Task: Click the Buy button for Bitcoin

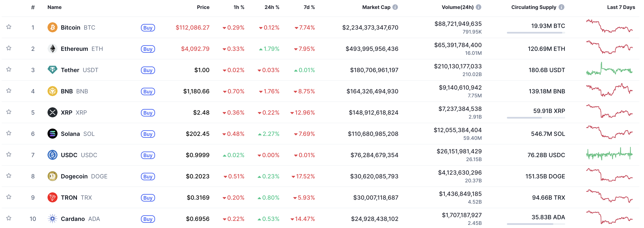Action: pyautogui.click(x=148, y=28)
